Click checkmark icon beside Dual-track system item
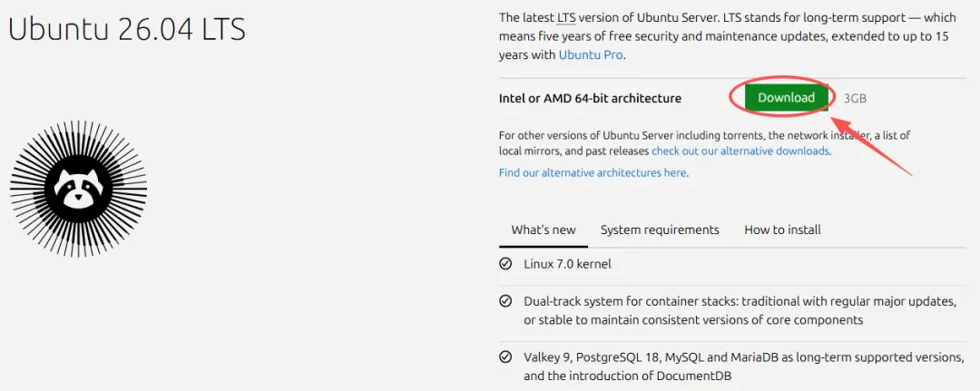 [505, 302]
